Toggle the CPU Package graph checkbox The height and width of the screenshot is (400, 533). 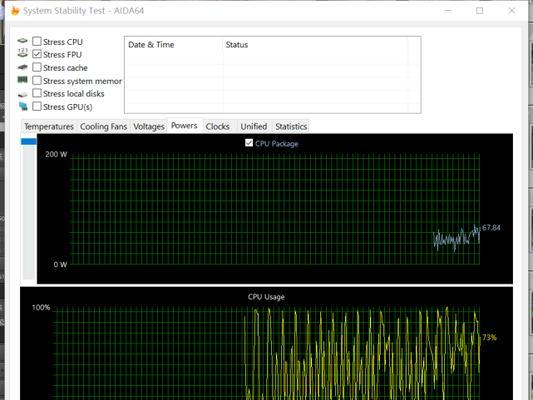[249, 143]
